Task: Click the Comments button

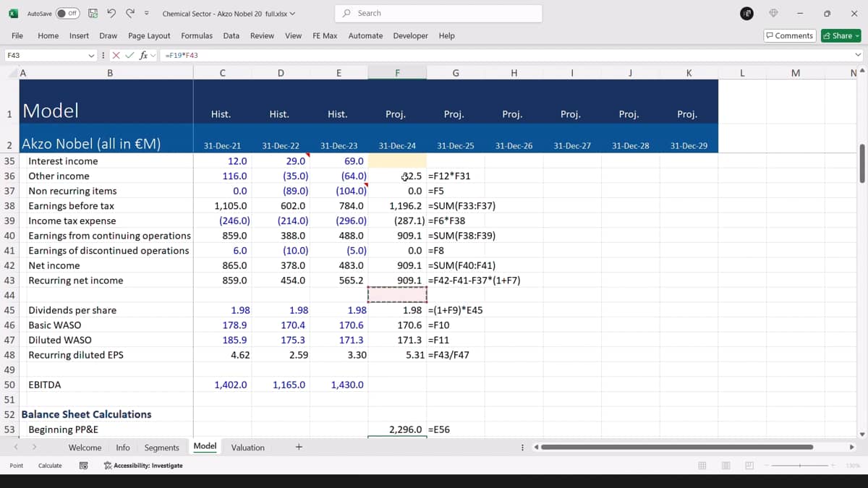Action: 790,35
